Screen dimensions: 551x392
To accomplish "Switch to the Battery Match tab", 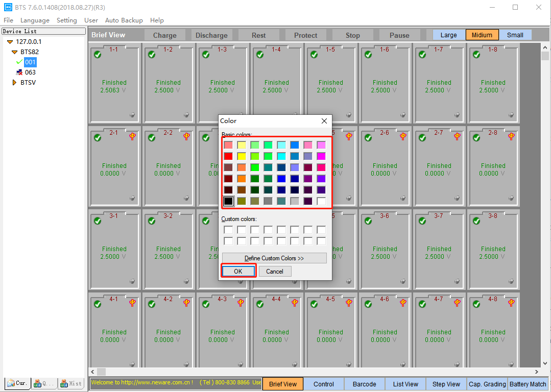I will point(528,384).
